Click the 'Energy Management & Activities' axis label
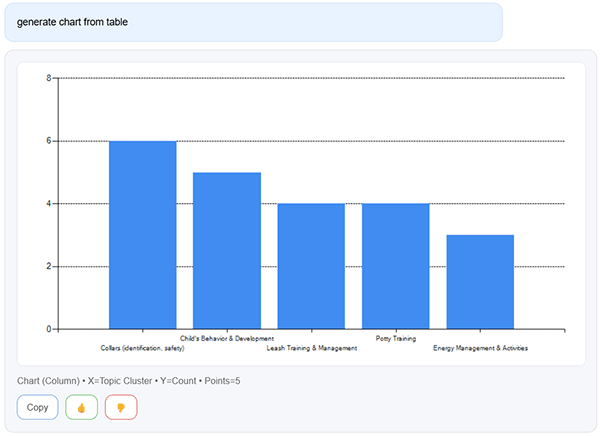Screen dimensions: 600x436 (x=480, y=348)
